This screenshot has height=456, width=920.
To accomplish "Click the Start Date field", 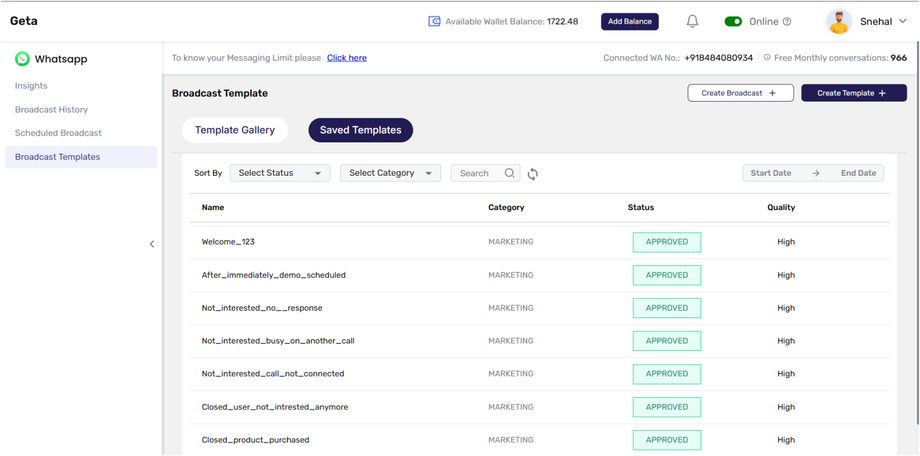I will click(x=771, y=173).
